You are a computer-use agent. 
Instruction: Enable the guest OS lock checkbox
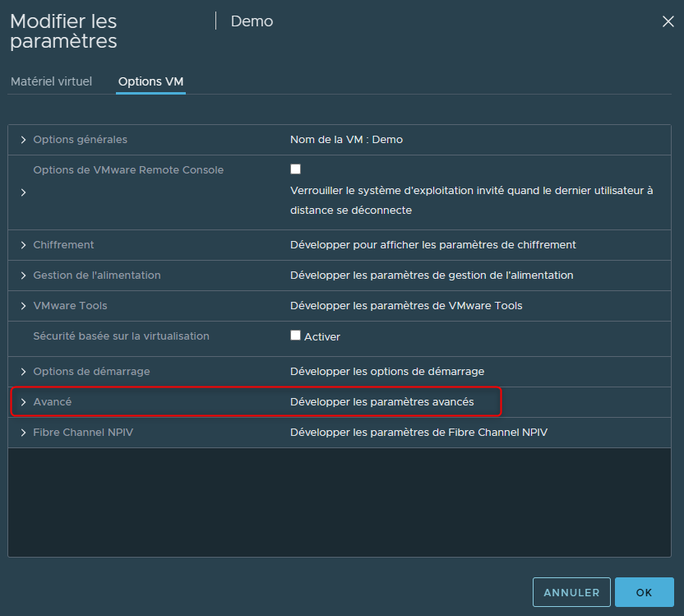tap(295, 169)
